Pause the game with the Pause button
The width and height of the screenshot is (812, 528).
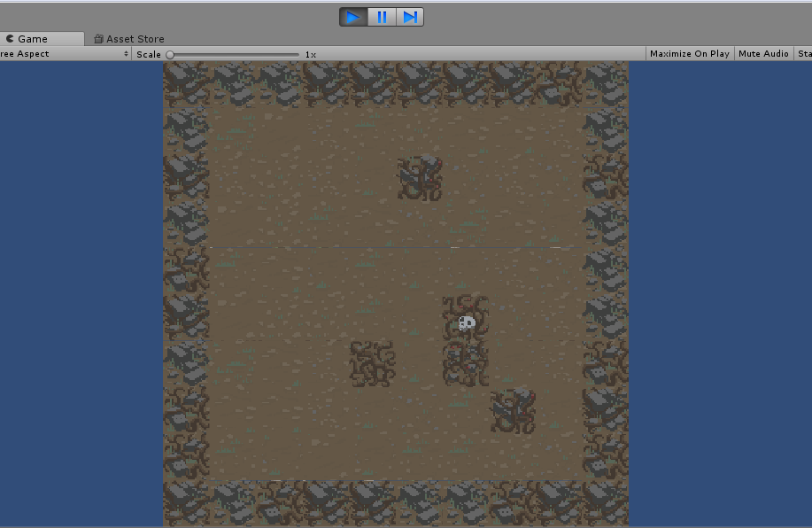tap(382, 17)
